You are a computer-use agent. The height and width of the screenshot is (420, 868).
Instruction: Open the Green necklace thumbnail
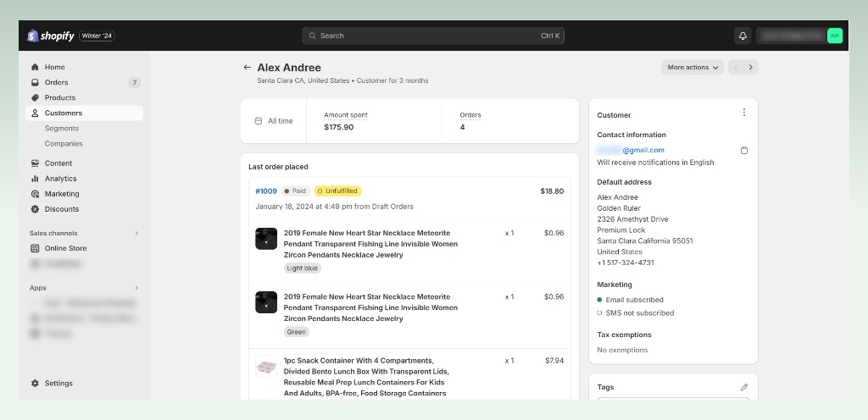coord(265,302)
